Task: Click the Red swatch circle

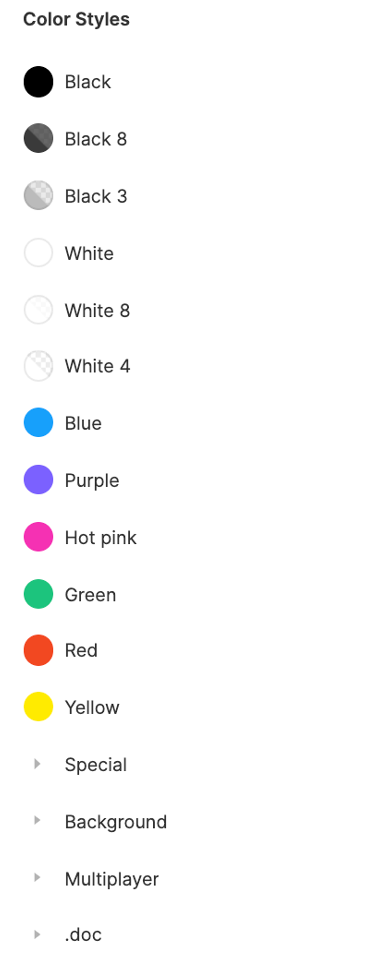Action: coord(38,650)
